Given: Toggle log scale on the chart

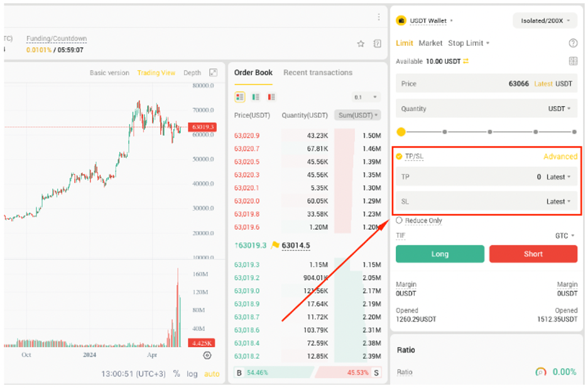Looking at the screenshot, I should point(192,374).
